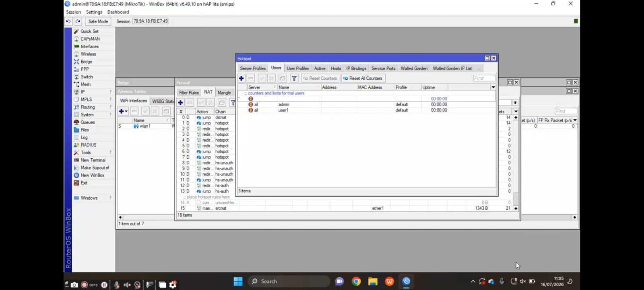Expand the System submenu
This screenshot has height=290, width=644.
pos(111,115)
